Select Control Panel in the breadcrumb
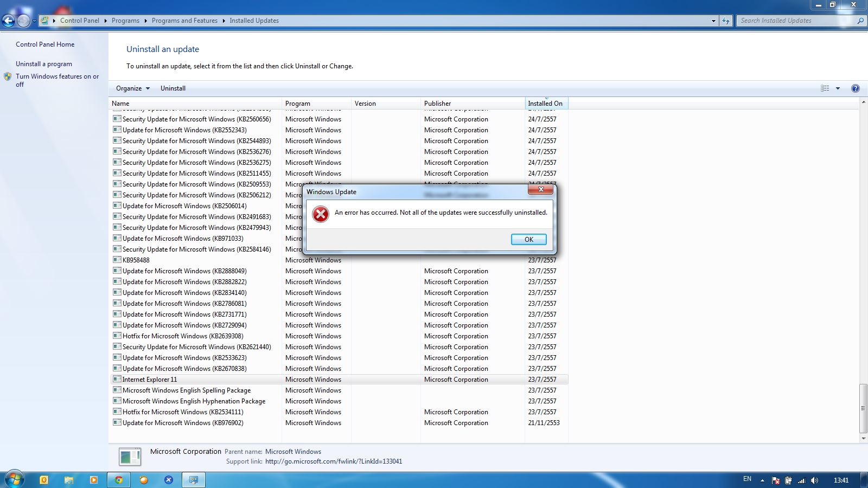868x488 pixels. click(80, 21)
